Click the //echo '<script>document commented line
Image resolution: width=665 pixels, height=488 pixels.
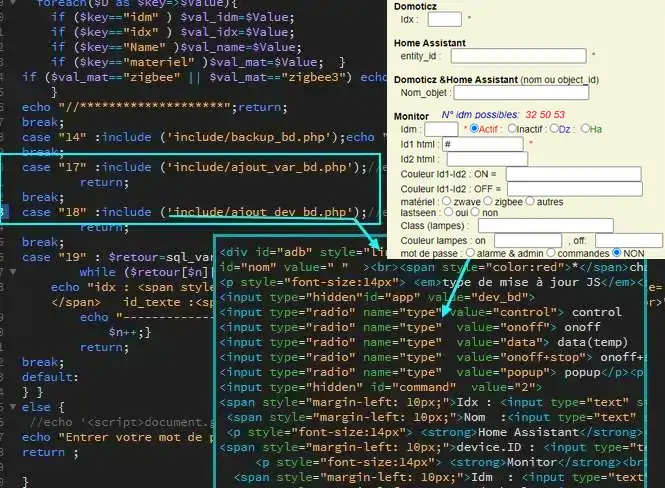(x=121, y=422)
